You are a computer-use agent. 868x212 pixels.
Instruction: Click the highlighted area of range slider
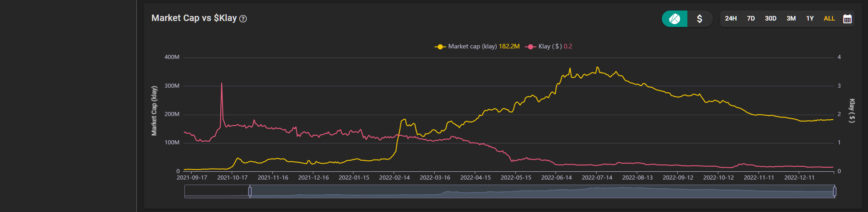click(x=542, y=191)
